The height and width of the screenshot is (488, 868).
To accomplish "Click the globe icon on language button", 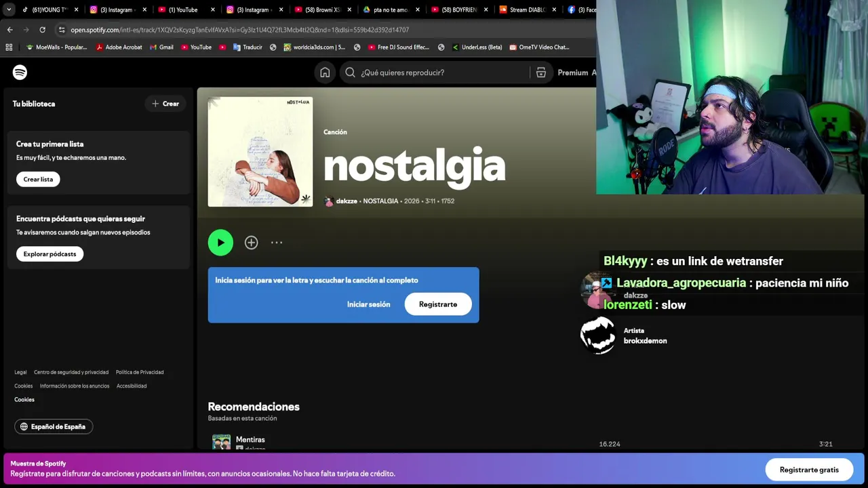I will point(24,426).
